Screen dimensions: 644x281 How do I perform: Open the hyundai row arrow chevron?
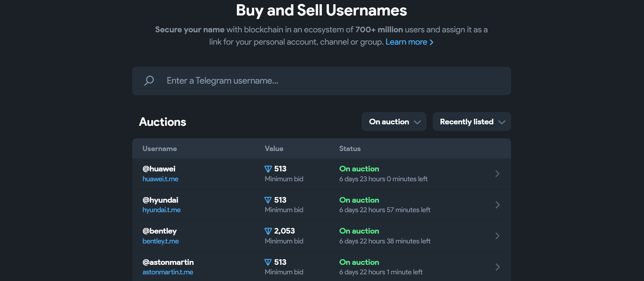tap(497, 205)
